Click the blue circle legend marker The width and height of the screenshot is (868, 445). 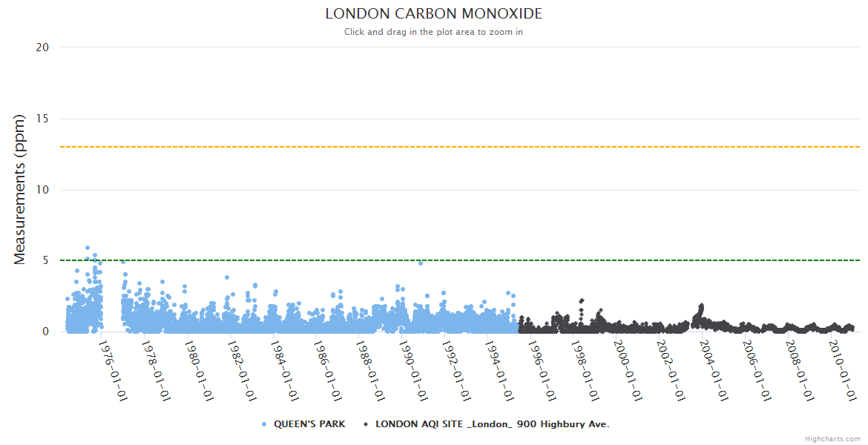point(264,424)
